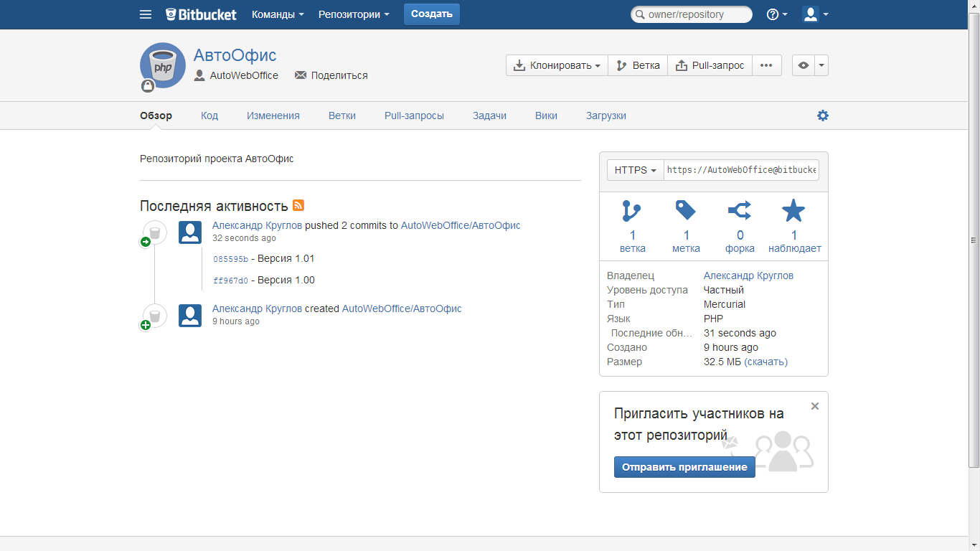Select the repository clone URL field
The width and height of the screenshot is (980, 551).
(741, 170)
